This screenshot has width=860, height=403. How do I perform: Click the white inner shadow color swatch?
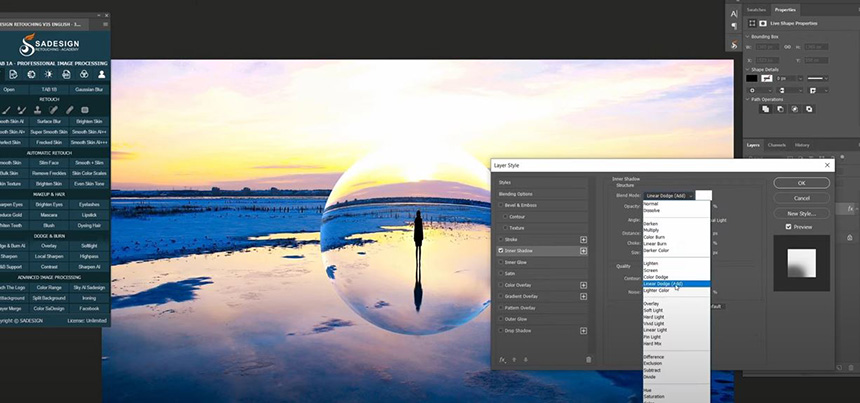704,196
